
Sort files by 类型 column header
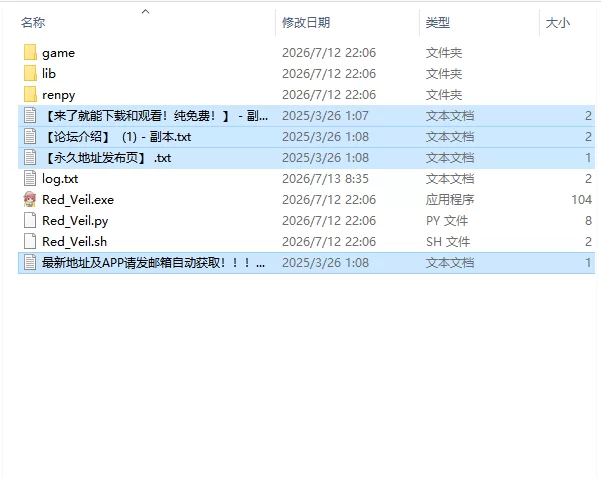pyautogui.click(x=437, y=23)
